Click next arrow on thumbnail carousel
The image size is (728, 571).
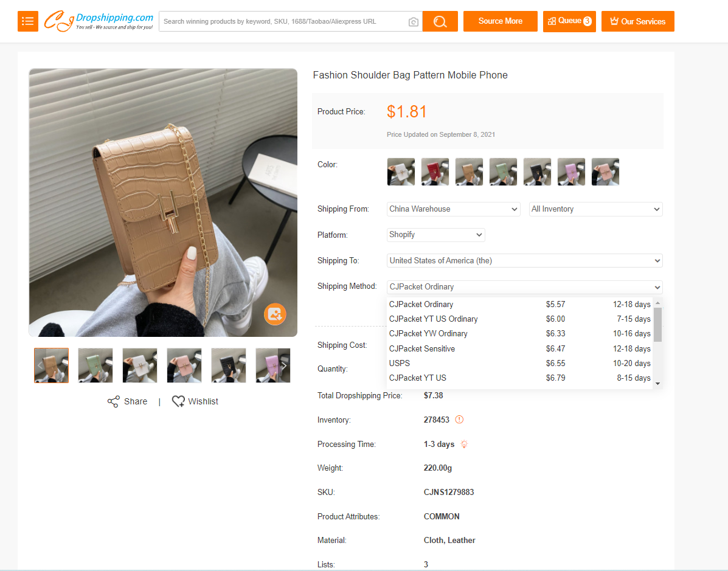coord(283,365)
